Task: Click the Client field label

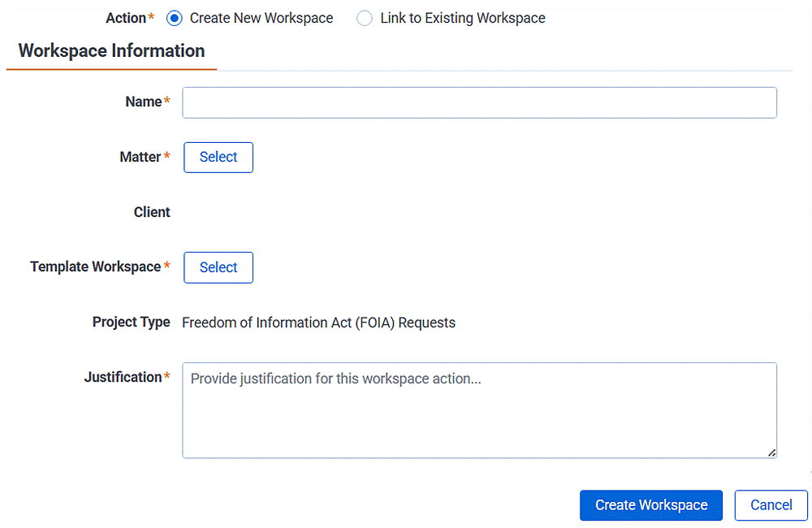Action: coord(152,212)
